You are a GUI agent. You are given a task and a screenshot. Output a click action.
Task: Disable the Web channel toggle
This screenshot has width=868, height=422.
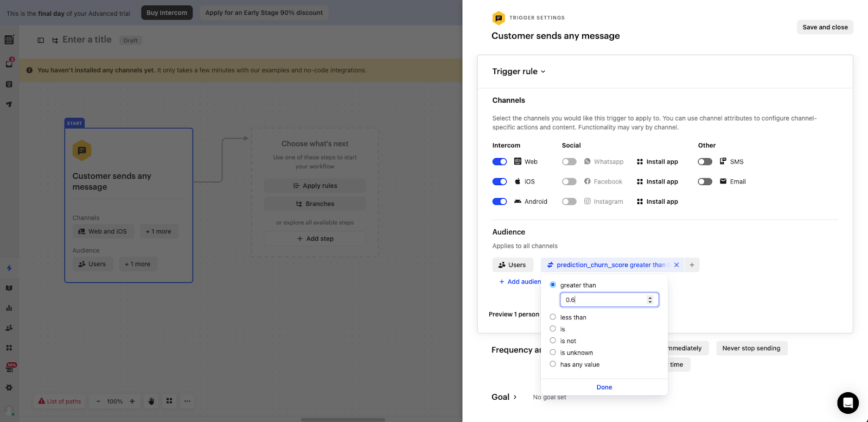click(500, 162)
